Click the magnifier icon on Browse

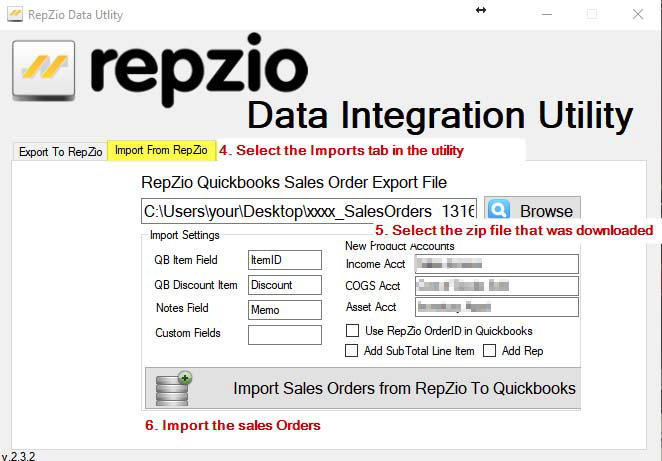coord(499,210)
